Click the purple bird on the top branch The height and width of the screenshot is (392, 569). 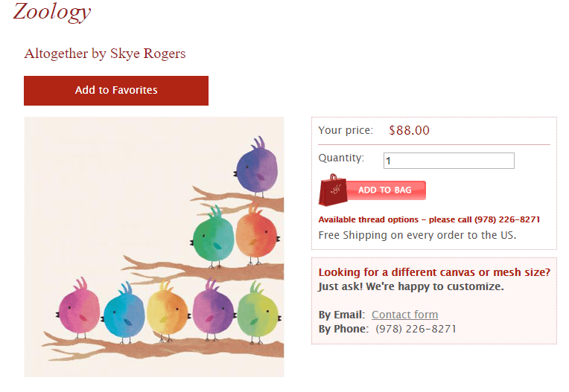coord(257,170)
